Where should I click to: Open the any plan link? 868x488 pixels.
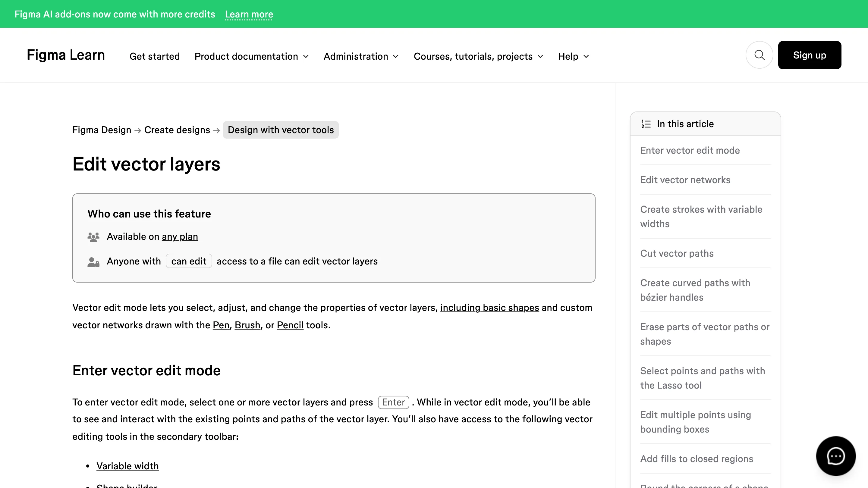(180, 237)
